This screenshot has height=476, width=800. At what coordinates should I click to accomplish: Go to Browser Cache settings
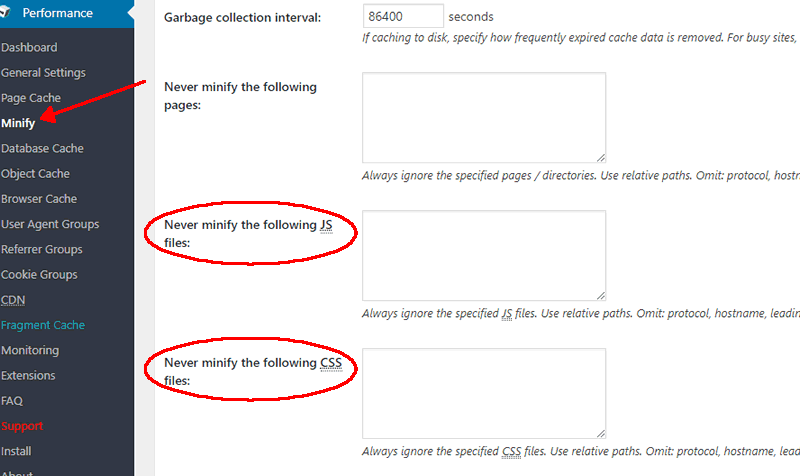click(x=39, y=199)
